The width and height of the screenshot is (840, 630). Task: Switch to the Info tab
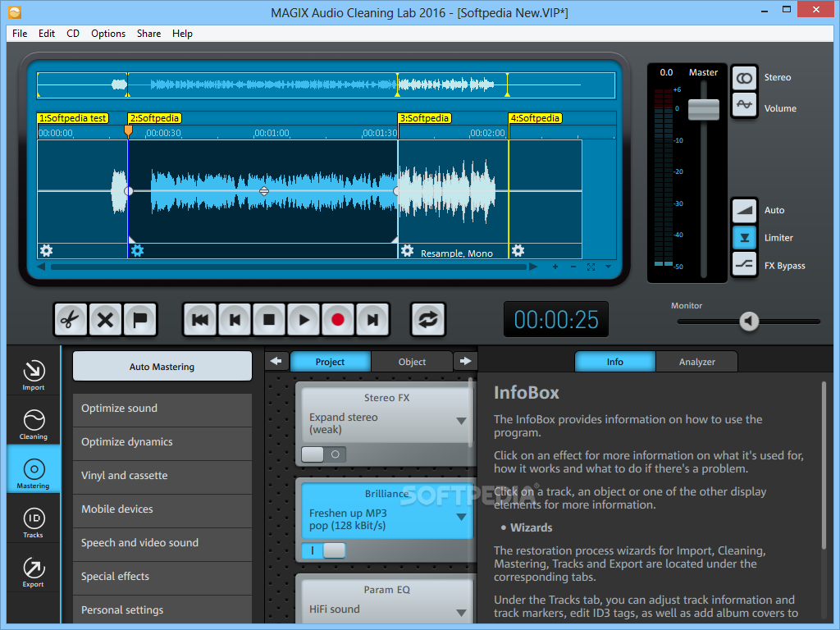[615, 362]
